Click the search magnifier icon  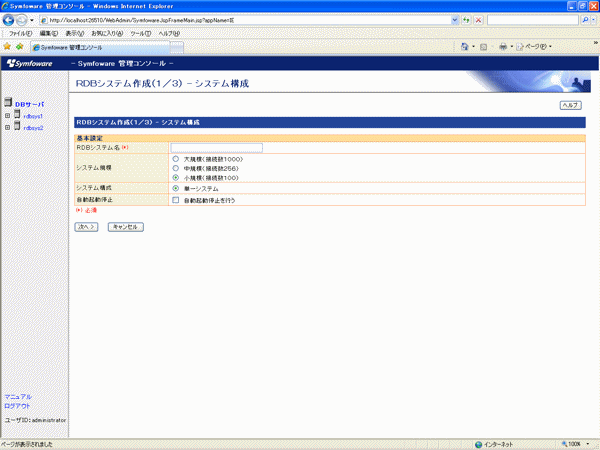point(585,20)
